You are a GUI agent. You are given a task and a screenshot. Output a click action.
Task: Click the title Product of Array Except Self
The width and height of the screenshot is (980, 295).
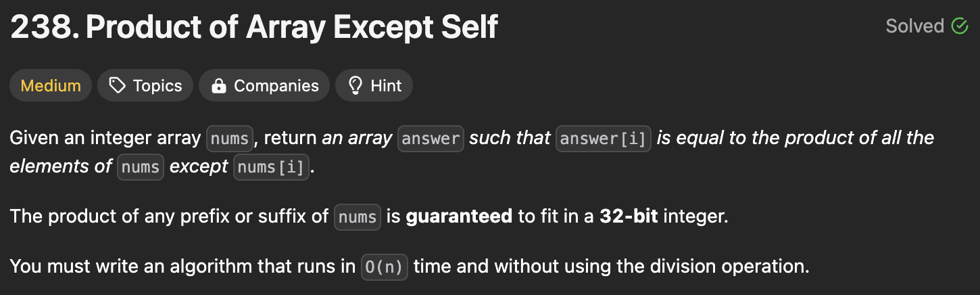click(x=254, y=27)
